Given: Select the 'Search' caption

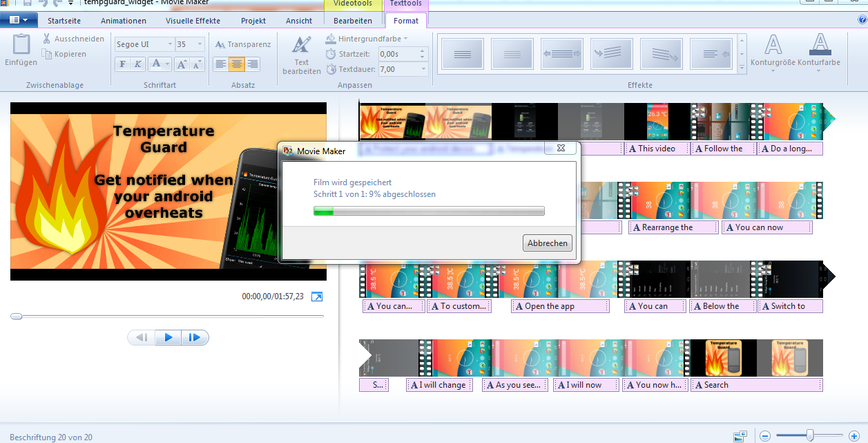Looking at the screenshot, I should 757,385.
